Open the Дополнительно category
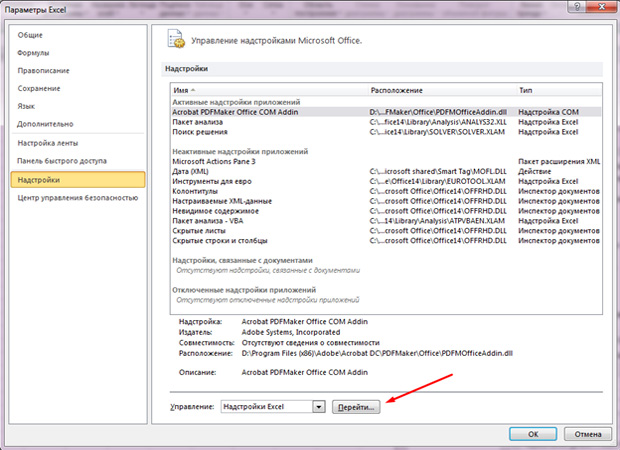This screenshot has height=450, width=620. pyautogui.click(x=45, y=124)
